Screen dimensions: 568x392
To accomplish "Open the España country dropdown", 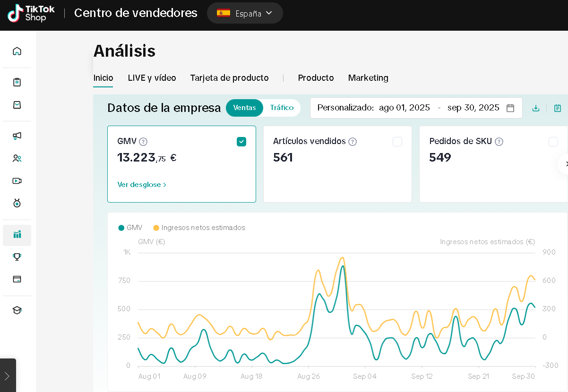I will [x=245, y=13].
